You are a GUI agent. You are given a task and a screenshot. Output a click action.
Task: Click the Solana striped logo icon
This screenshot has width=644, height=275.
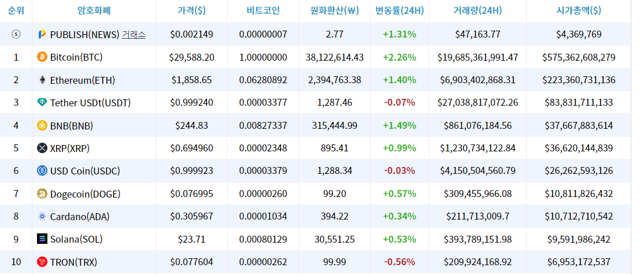pyautogui.click(x=42, y=239)
